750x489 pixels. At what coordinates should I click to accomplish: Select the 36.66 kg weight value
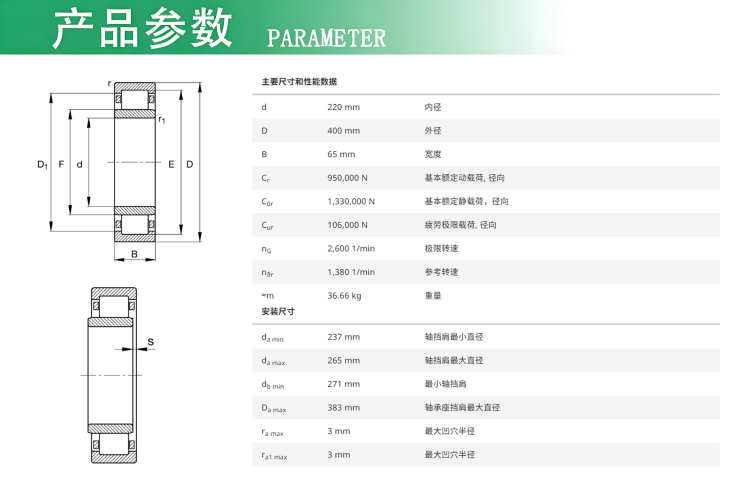[344, 295]
